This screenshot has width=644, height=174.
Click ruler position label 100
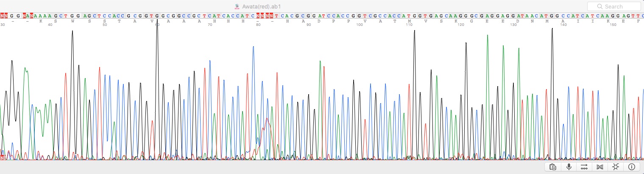click(360, 25)
